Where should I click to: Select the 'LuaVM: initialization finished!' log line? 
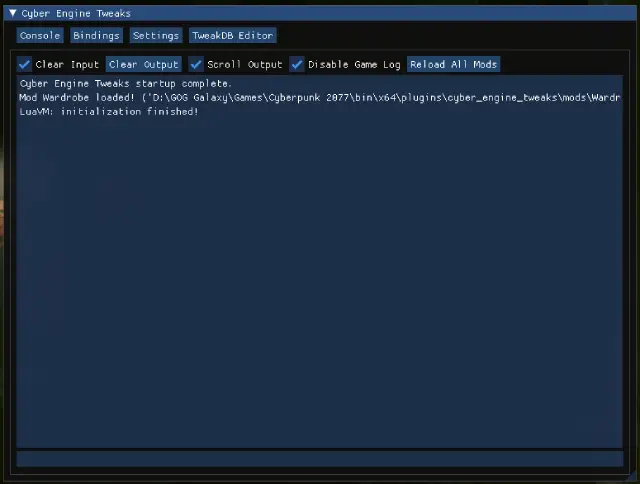tap(109, 111)
